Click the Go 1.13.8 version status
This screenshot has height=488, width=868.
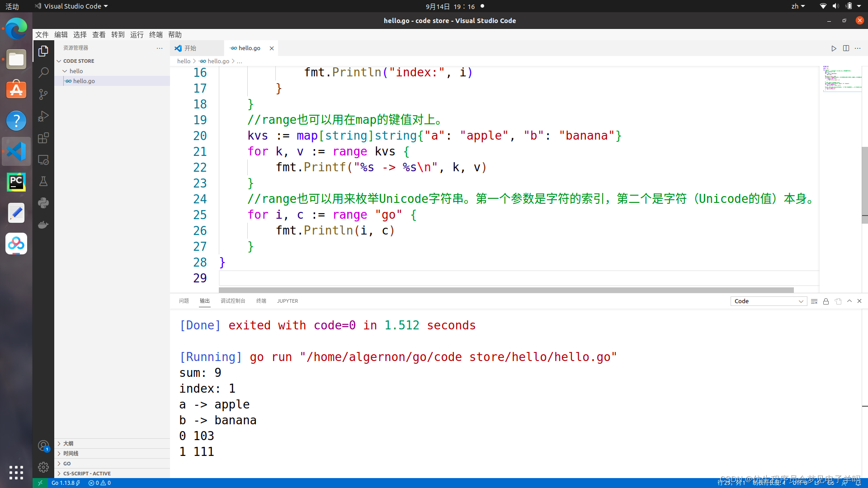point(66,483)
